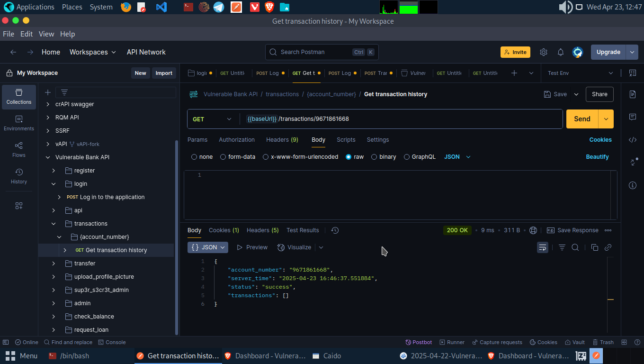Select the GraphQL body type
Screen dimensions: 644x364
click(x=420, y=157)
